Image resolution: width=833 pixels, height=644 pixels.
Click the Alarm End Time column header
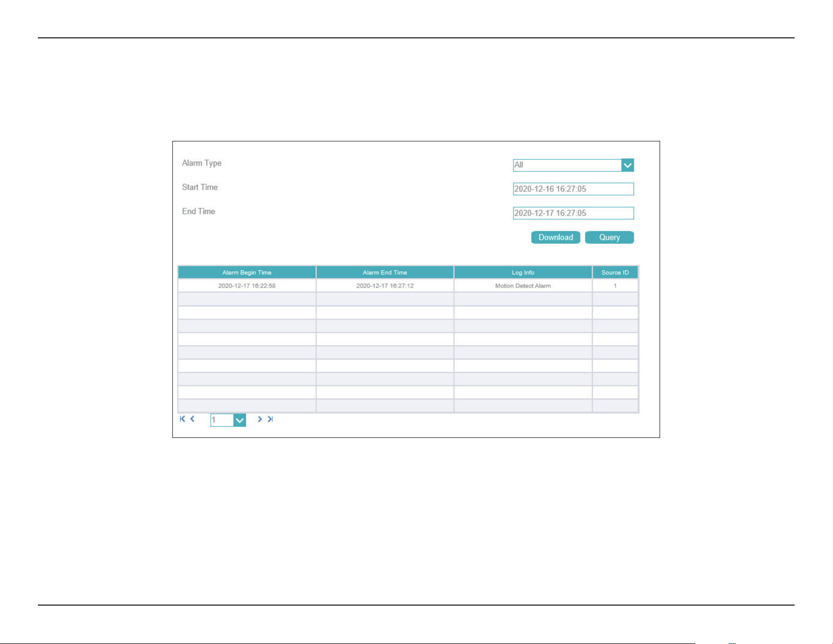[x=385, y=272]
